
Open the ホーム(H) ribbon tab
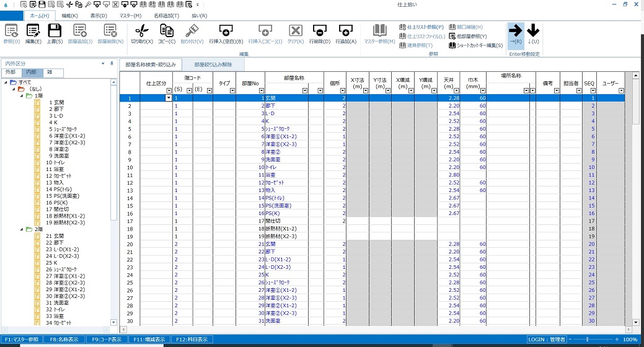(40, 15)
